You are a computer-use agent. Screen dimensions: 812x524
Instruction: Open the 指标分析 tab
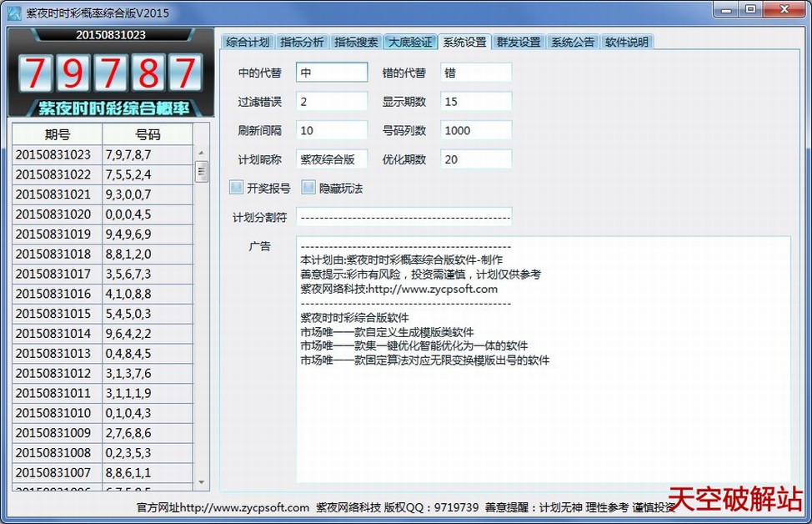tap(302, 40)
